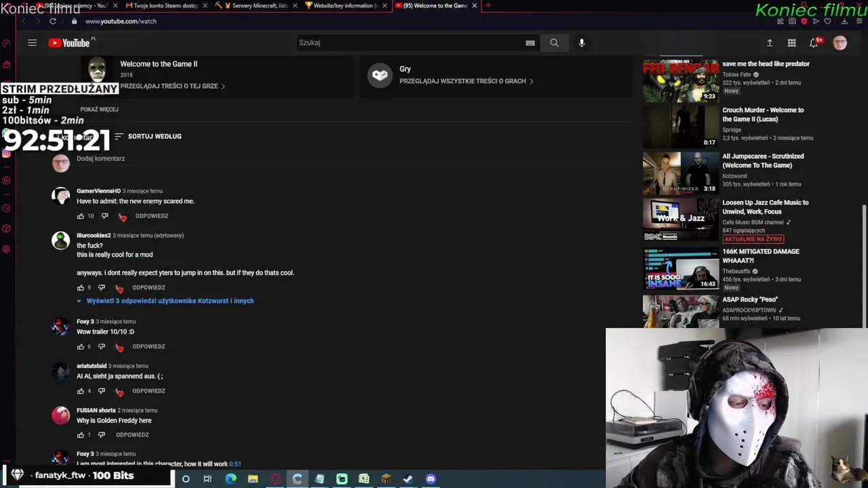Screen dimensions: 868x488
Task: Open PRZEGLĄDAJ WSZYSTKIE TREŚCI O GRACH link
Action: pyautogui.click(x=467, y=81)
